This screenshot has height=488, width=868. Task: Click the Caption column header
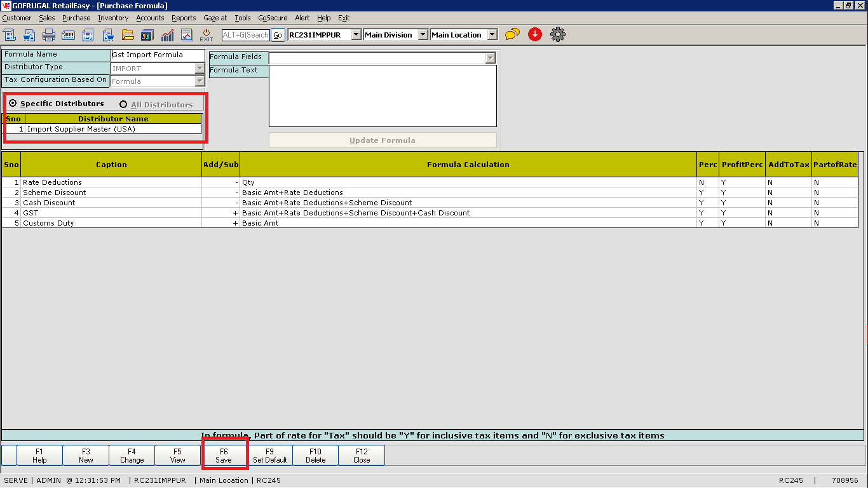pos(111,165)
